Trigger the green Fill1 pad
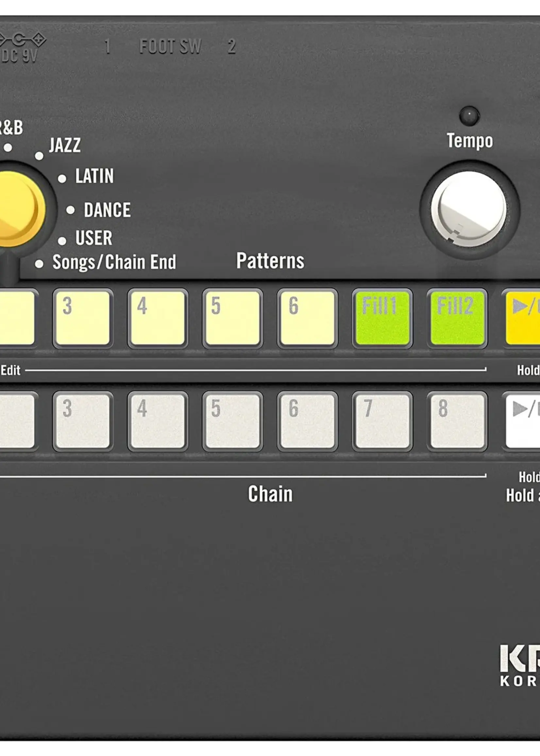Screen dimensions: 540x756 pos(382,318)
